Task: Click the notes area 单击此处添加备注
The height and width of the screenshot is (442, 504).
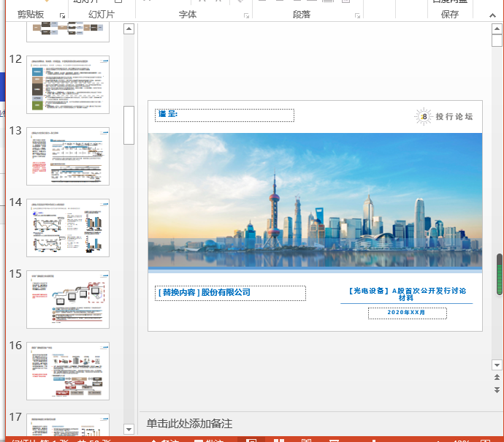Action: 189,424
